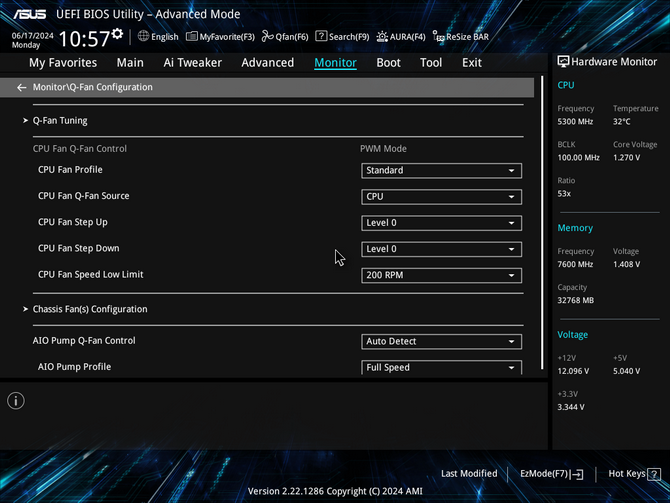Click the EzMode(F7) button label
This screenshot has height=503, width=670.
544,474
